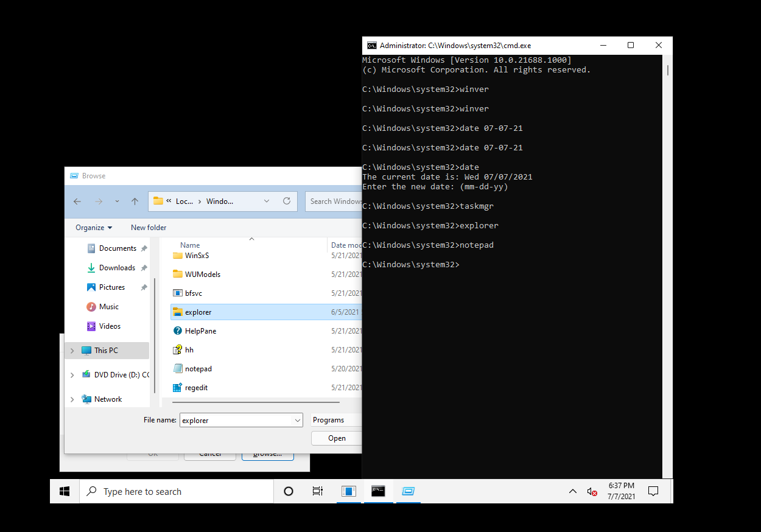Image resolution: width=761 pixels, height=532 pixels.
Task: Click the Open button
Action: click(x=337, y=438)
